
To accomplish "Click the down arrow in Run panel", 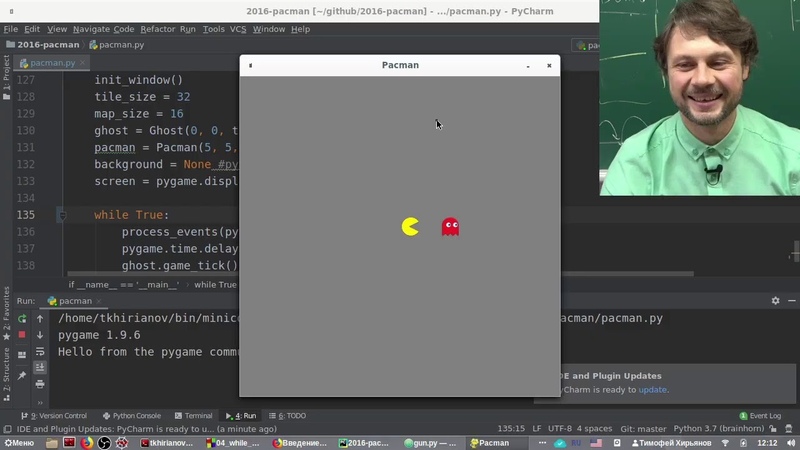I will click(40, 335).
